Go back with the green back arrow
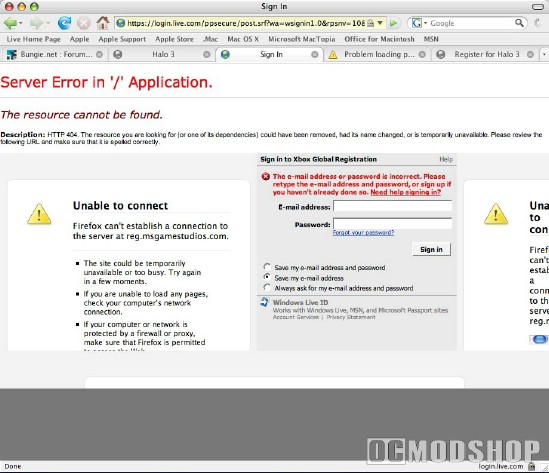549x473 pixels. click(10, 23)
